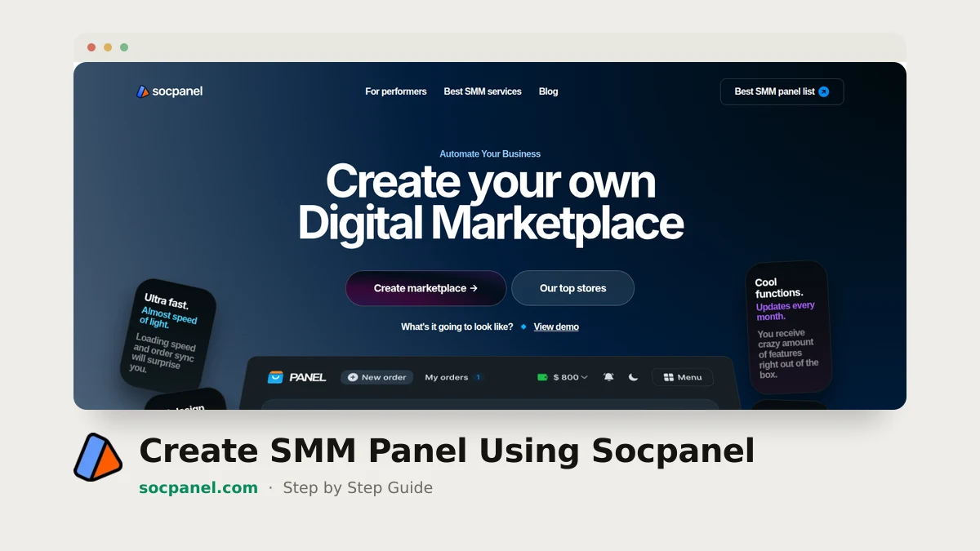Image resolution: width=980 pixels, height=551 pixels.
Task: Toggle dark mode moon icon
Action: (633, 377)
